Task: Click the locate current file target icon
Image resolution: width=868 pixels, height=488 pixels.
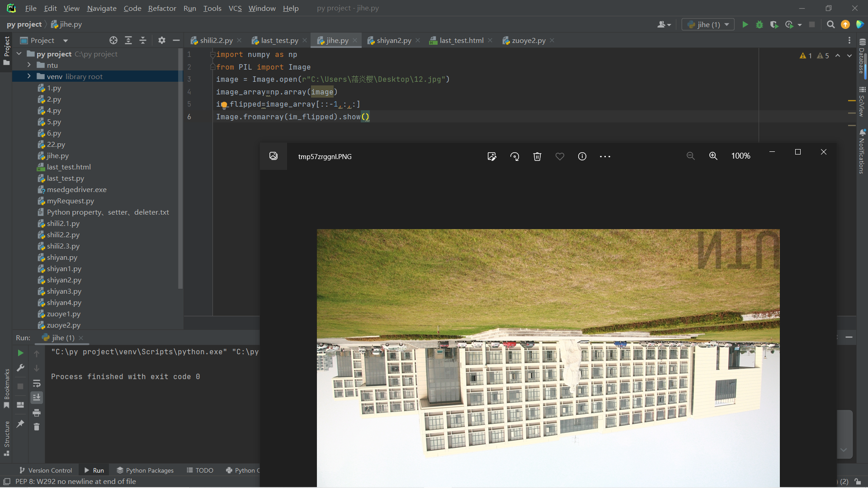Action: click(113, 41)
